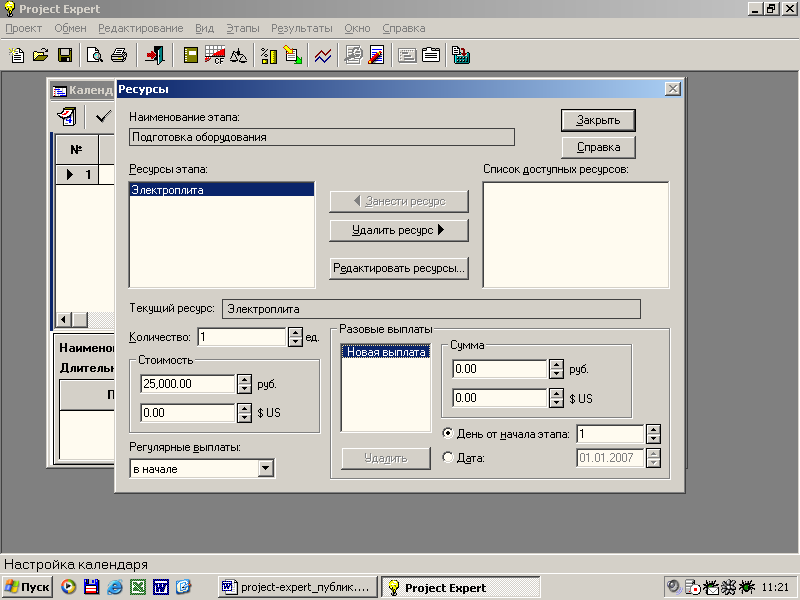Open the Проект menu
Viewport: 800px width, 600px height.
(23, 28)
